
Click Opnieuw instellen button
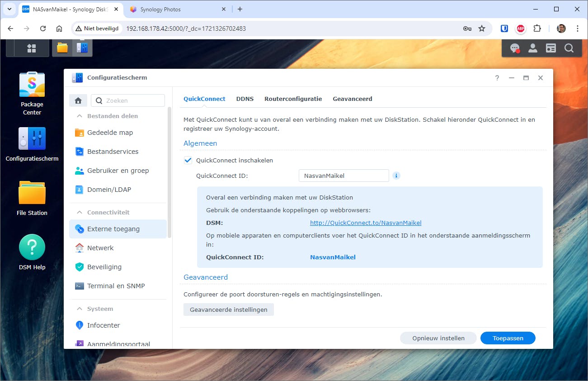pyautogui.click(x=438, y=338)
